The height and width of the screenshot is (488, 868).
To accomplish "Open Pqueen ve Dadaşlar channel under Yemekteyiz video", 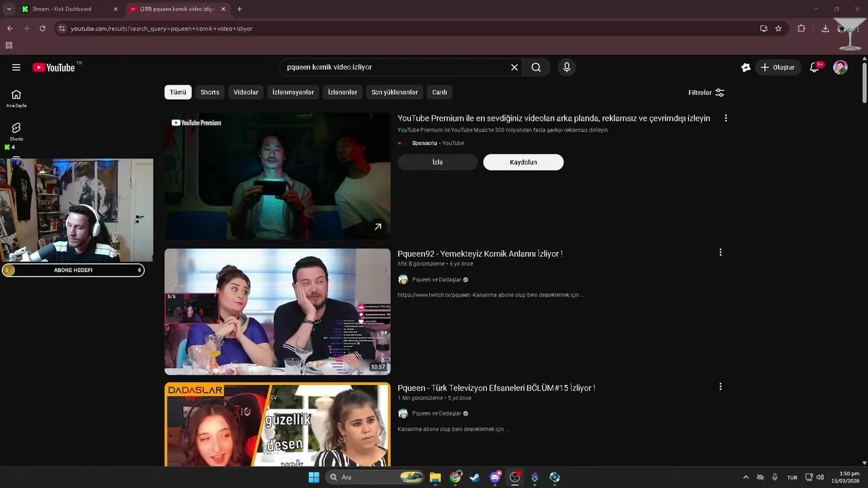I will [436, 279].
